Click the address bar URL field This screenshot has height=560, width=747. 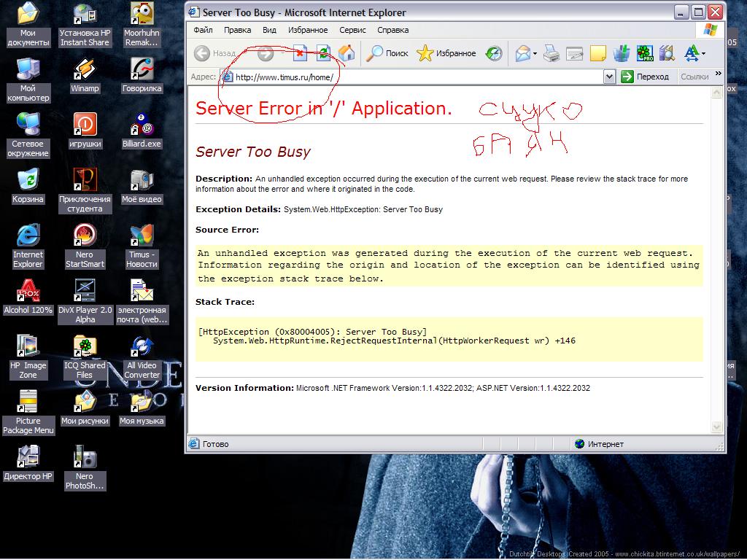416,77
